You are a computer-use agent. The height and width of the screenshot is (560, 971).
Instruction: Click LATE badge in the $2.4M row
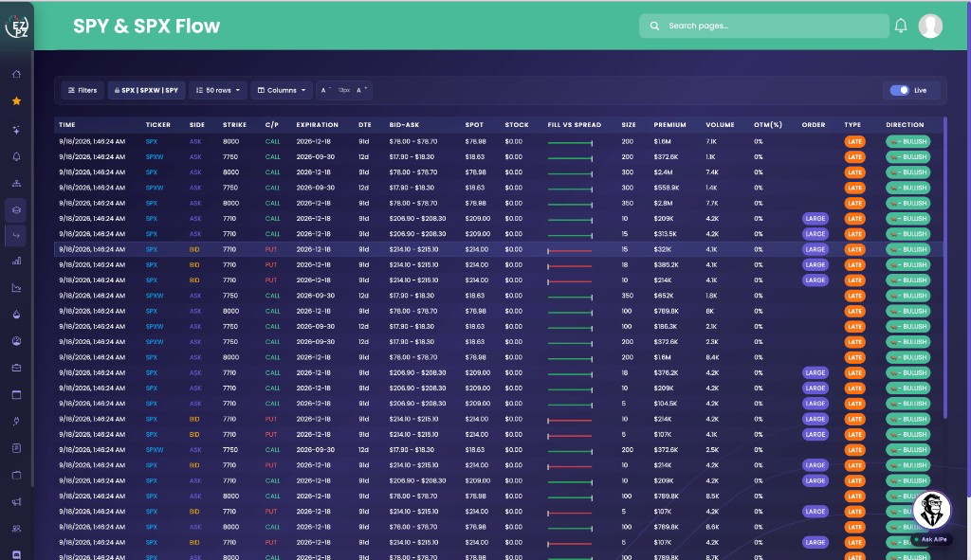[x=854, y=172]
